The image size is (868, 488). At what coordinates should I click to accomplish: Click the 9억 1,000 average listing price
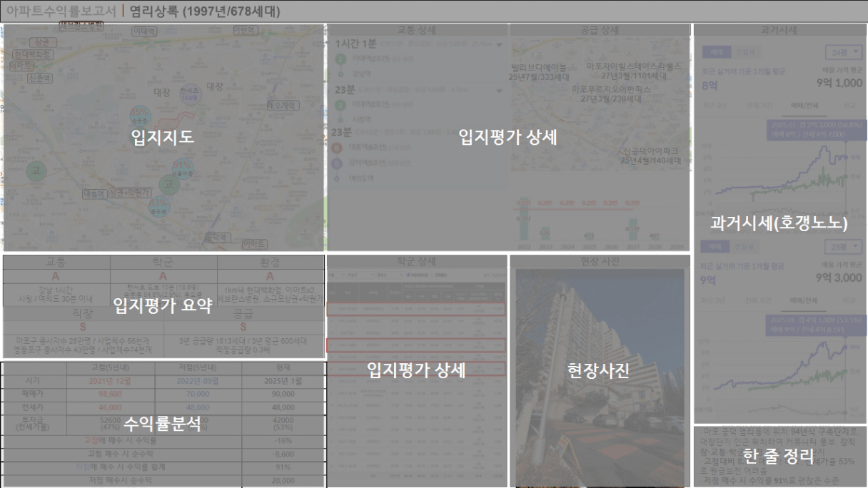tap(838, 83)
